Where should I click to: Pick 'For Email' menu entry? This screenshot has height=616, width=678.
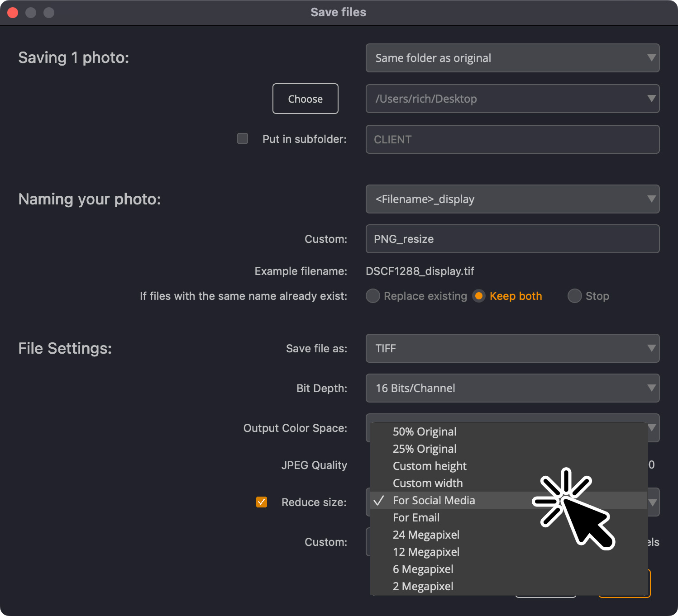tap(509, 517)
